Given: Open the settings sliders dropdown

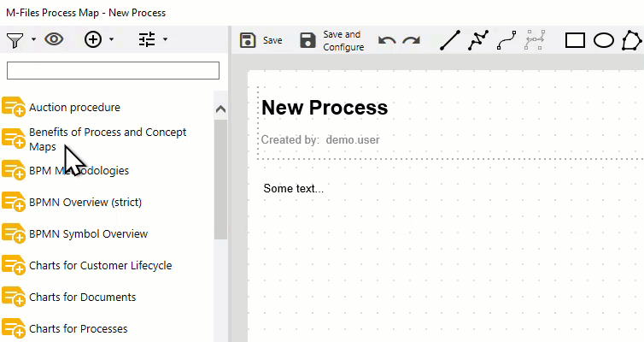Looking at the screenshot, I should [152, 39].
